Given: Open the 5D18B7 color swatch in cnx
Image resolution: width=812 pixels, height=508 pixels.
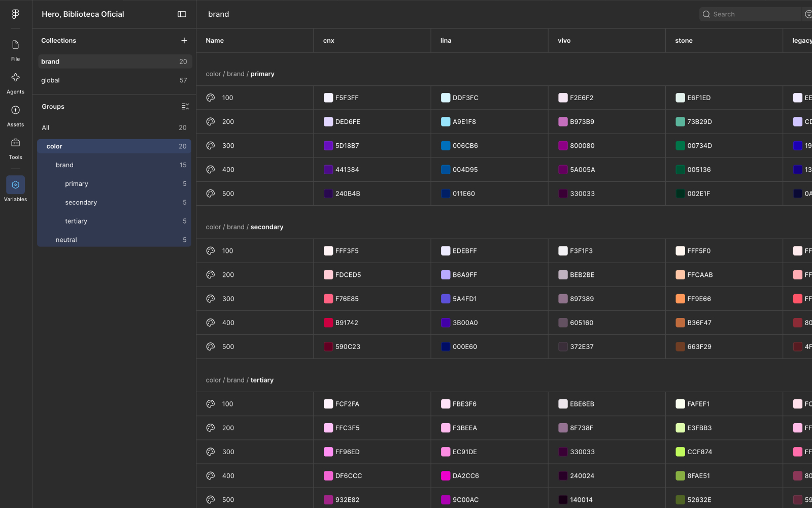Looking at the screenshot, I should pyautogui.click(x=328, y=146).
